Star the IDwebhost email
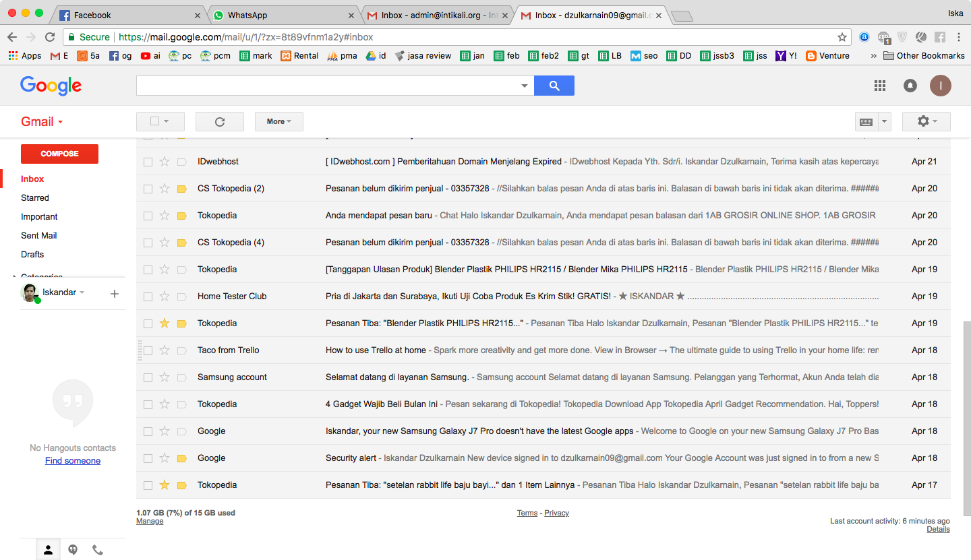Image resolution: width=971 pixels, height=560 pixels. pyautogui.click(x=165, y=162)
